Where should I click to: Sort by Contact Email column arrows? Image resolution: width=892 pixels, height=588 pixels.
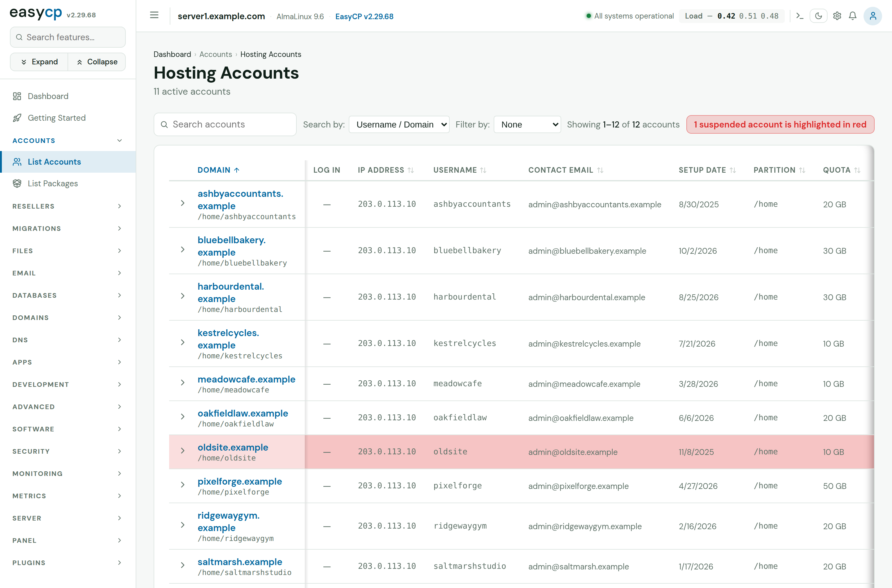pos(600,170)
